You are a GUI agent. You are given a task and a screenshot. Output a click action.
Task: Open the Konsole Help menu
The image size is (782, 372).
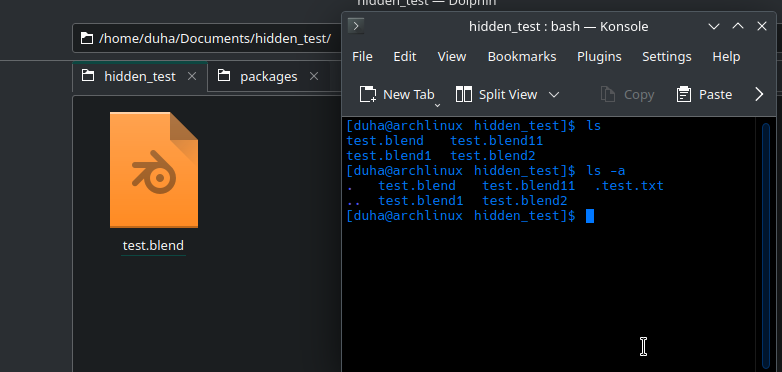(726, 57)
